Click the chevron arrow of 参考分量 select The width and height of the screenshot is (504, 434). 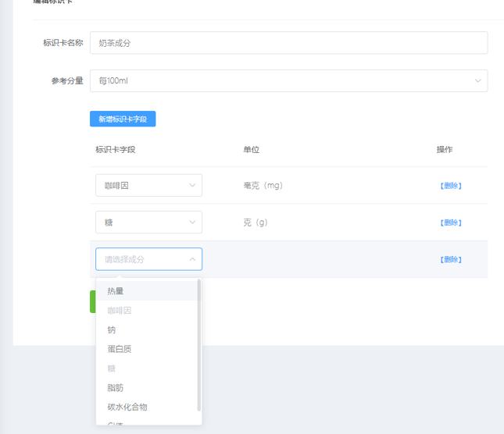(x=478, y=80)
